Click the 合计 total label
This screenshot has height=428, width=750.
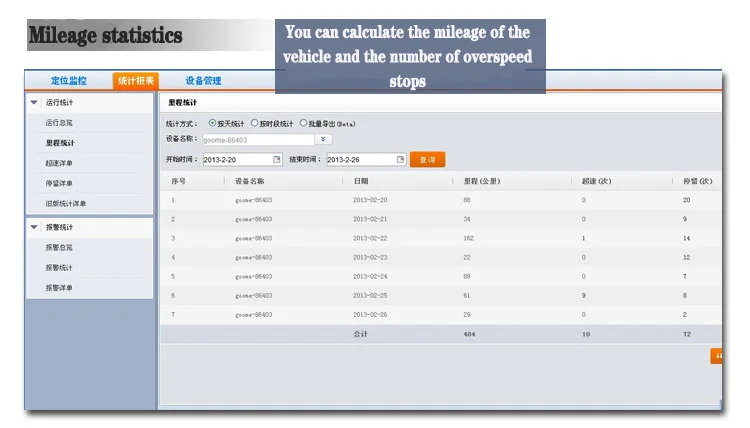(361, 334)
